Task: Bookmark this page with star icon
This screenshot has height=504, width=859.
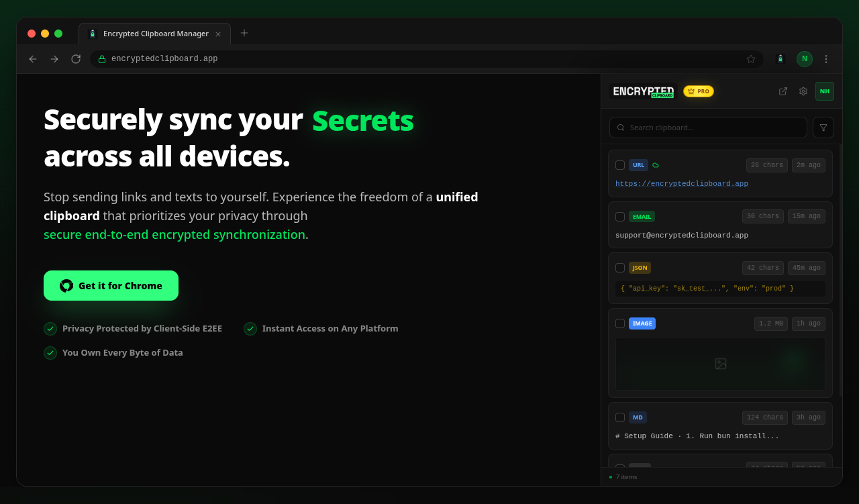Action: point(750,59)
